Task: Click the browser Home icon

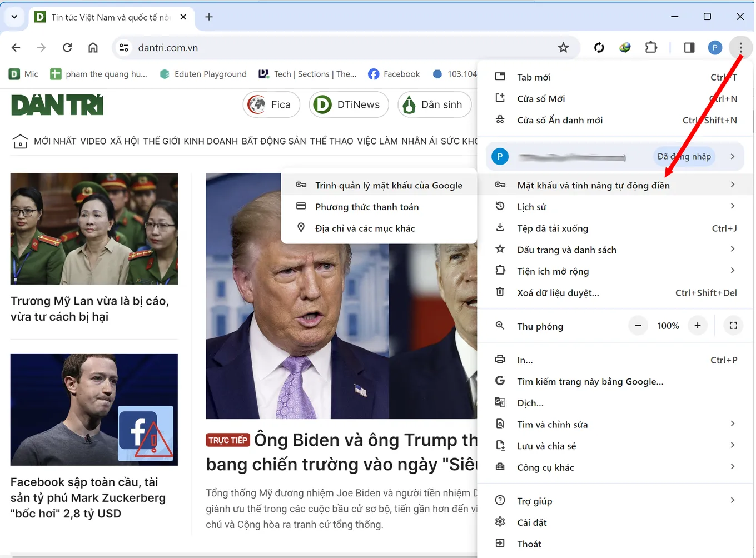Action: (x=93, y=48)
